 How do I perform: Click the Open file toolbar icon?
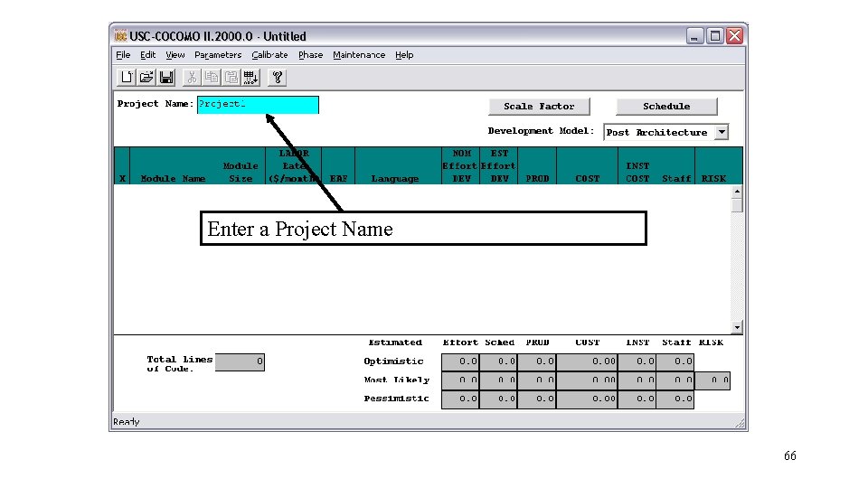tap(146, 78)
